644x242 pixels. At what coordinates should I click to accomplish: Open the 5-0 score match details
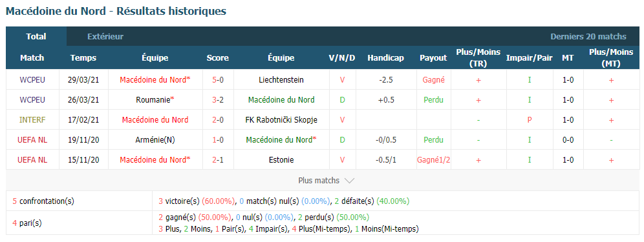pyautogui.click(x=218, y=80)
